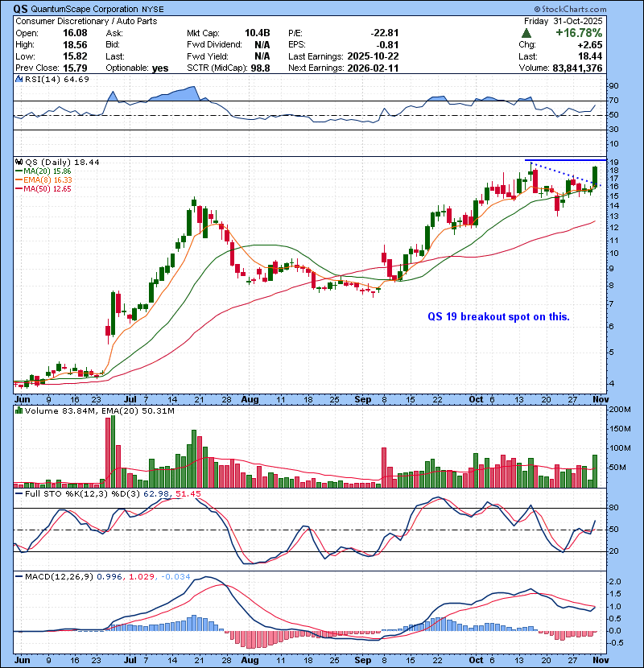
Task: Click the MACD(12,26,9) panel label
Action: point(59,577)
